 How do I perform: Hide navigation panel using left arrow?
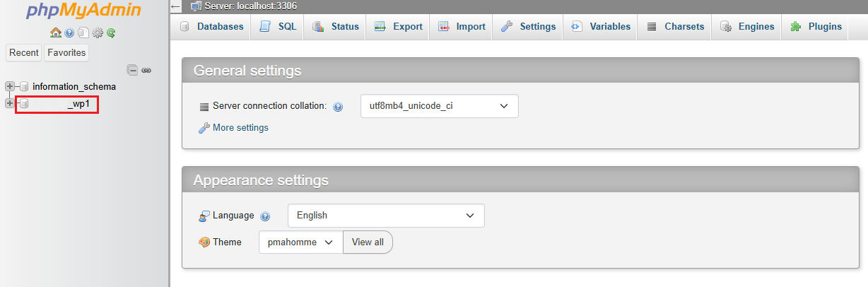tap(176, 6)
